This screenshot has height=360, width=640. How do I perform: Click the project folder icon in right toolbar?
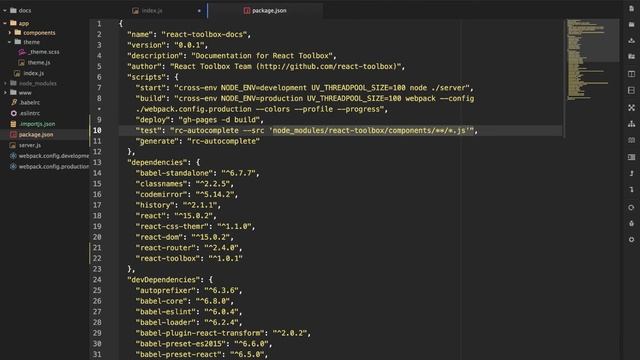(631, 56)
